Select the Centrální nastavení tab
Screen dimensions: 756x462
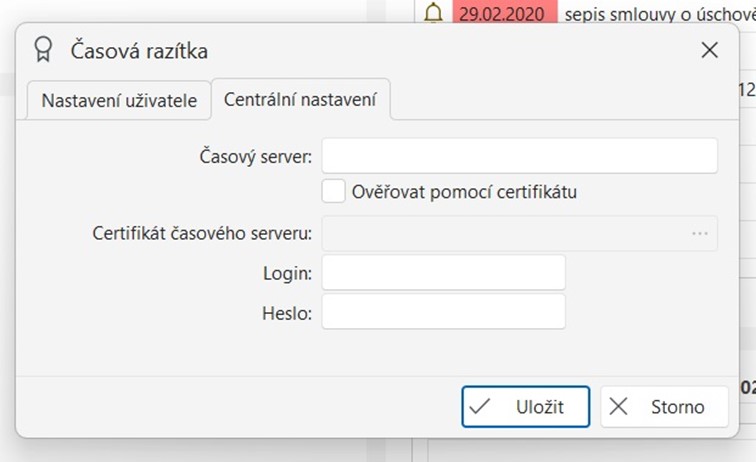coord(300,100)
